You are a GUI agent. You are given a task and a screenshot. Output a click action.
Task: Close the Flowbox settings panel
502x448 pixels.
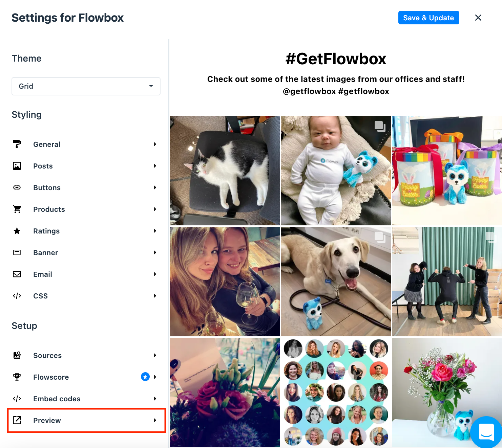coord(478,18)
